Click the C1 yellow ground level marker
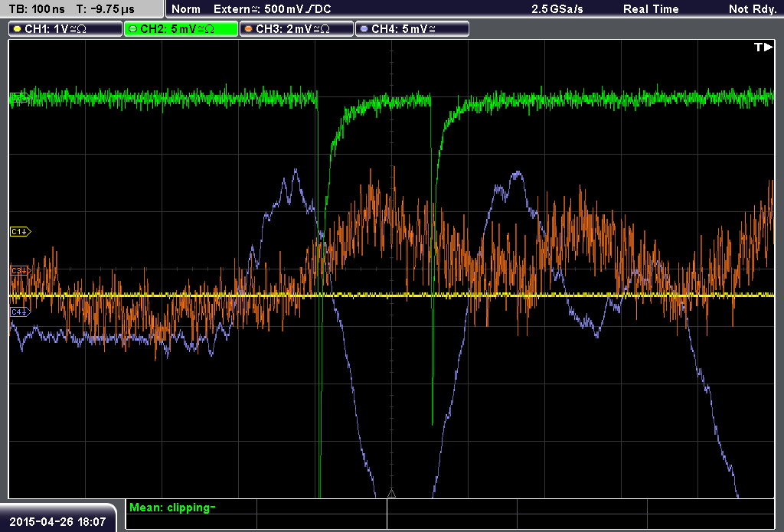This screenshot has height=532, width=784. point(21,231)
